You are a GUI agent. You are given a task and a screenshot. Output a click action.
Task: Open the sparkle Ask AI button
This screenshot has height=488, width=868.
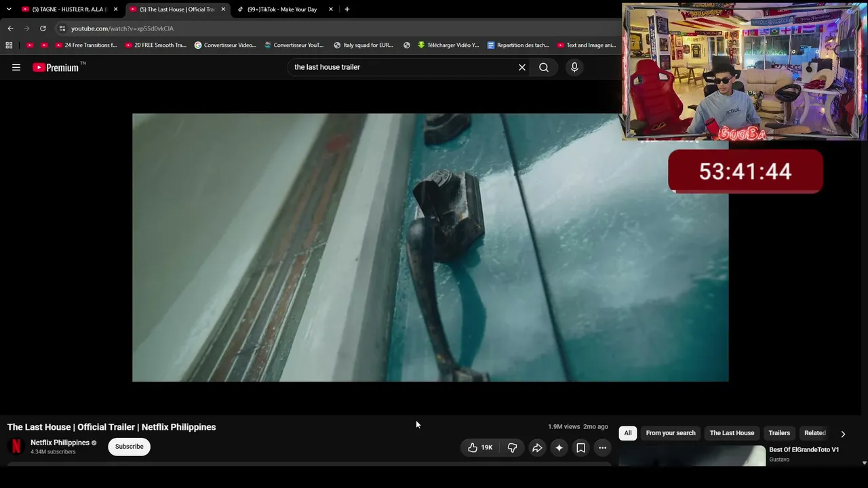(559, 447)
